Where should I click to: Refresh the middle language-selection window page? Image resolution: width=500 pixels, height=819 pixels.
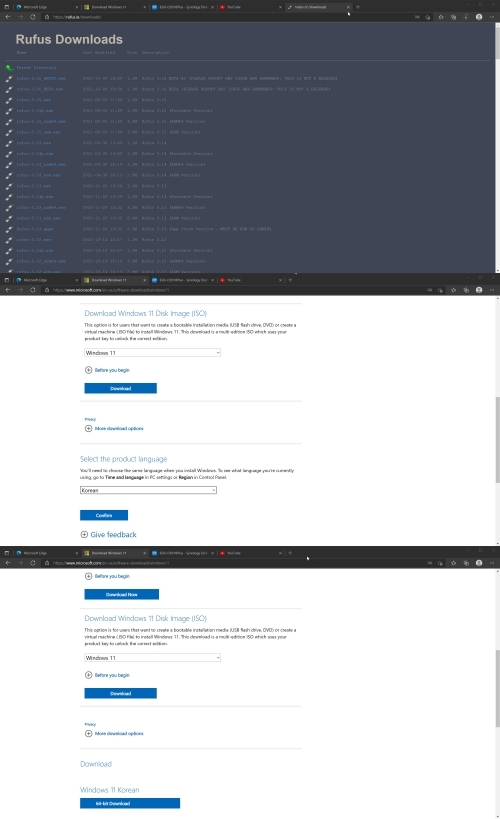pos(32,290)
